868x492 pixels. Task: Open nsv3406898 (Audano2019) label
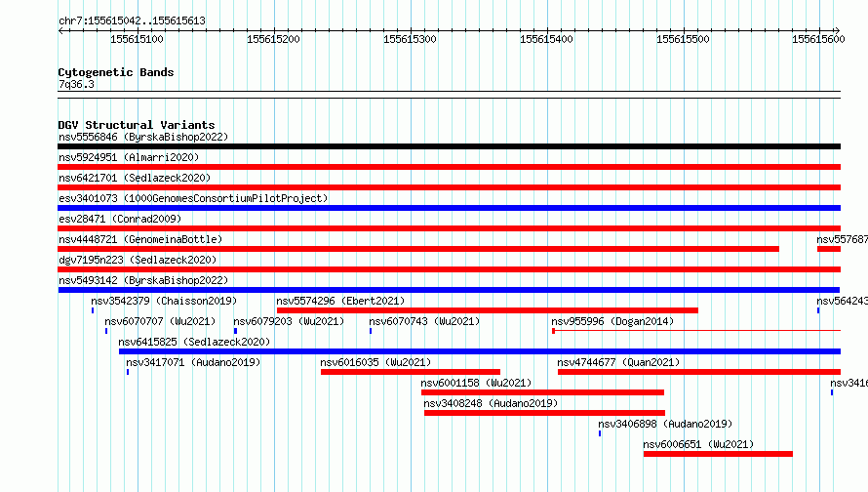(665, 424)
